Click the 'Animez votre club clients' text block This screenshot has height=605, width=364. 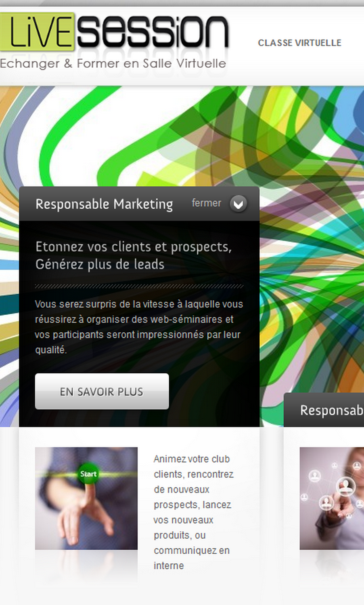point(193,512)
